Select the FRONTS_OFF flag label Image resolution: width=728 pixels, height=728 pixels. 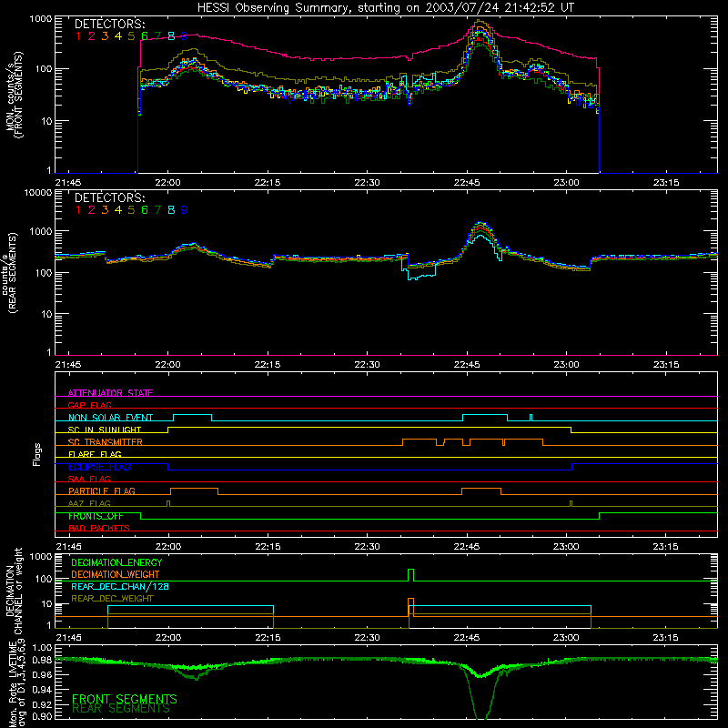pos(96,516)
